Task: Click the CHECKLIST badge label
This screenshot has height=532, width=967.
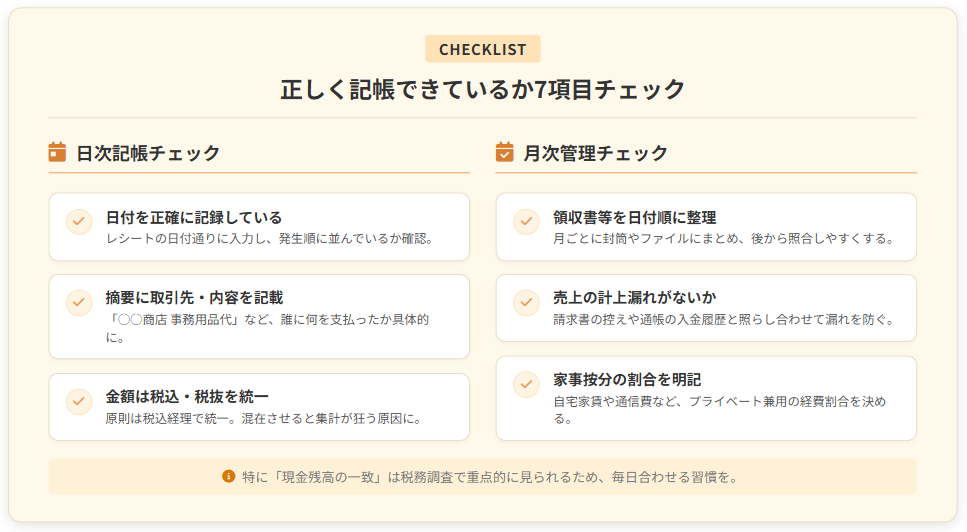Action: pos(482,49)
